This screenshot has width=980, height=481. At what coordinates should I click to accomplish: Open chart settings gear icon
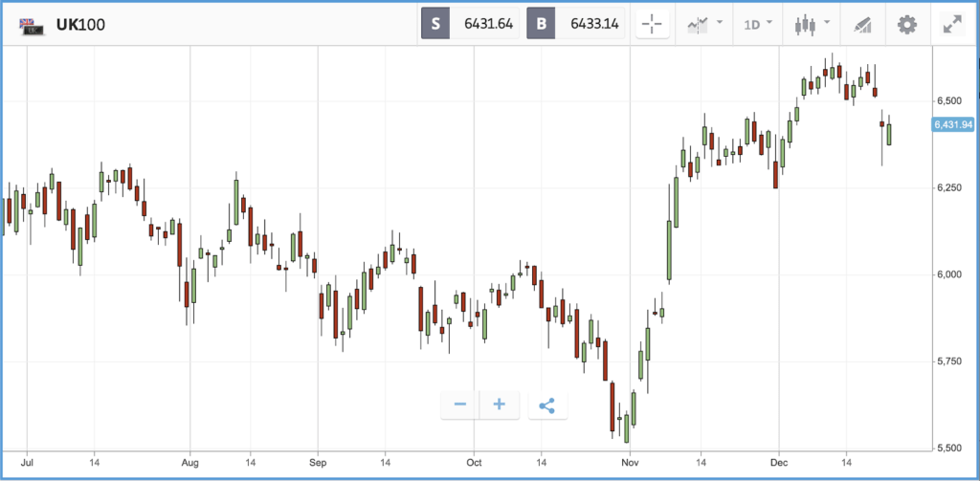point(907,25)
